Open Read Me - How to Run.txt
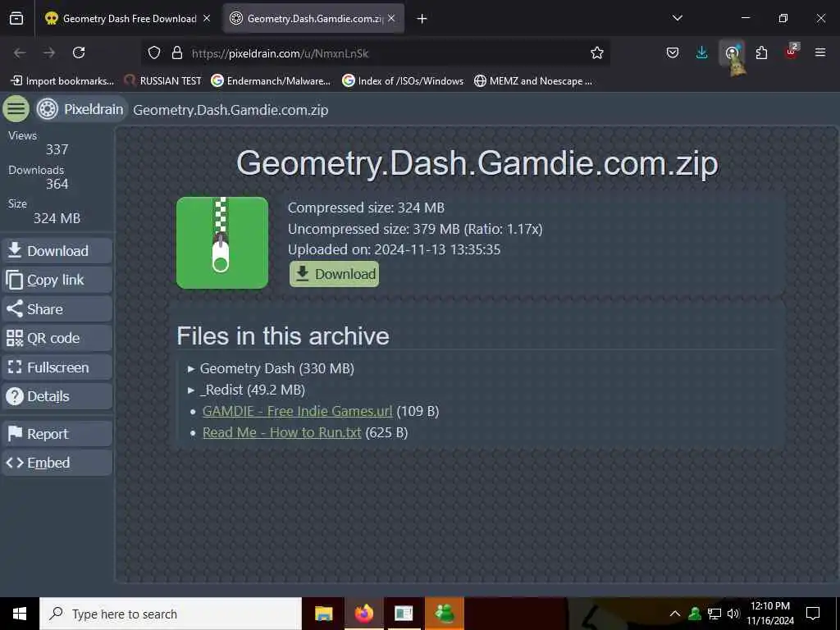This screenshot has width=840, height=630. point(282,432)
